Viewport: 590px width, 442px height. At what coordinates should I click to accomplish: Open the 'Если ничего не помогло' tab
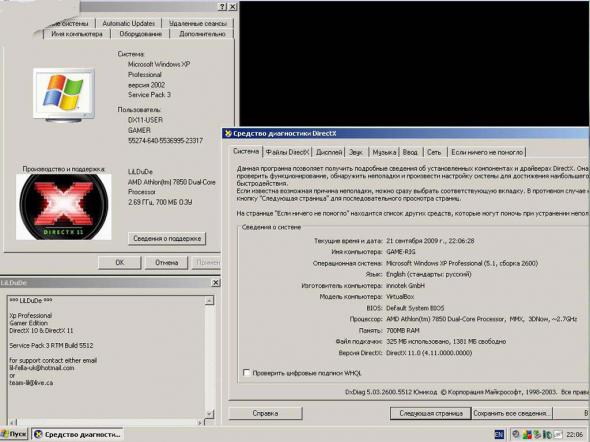point(487,152)
